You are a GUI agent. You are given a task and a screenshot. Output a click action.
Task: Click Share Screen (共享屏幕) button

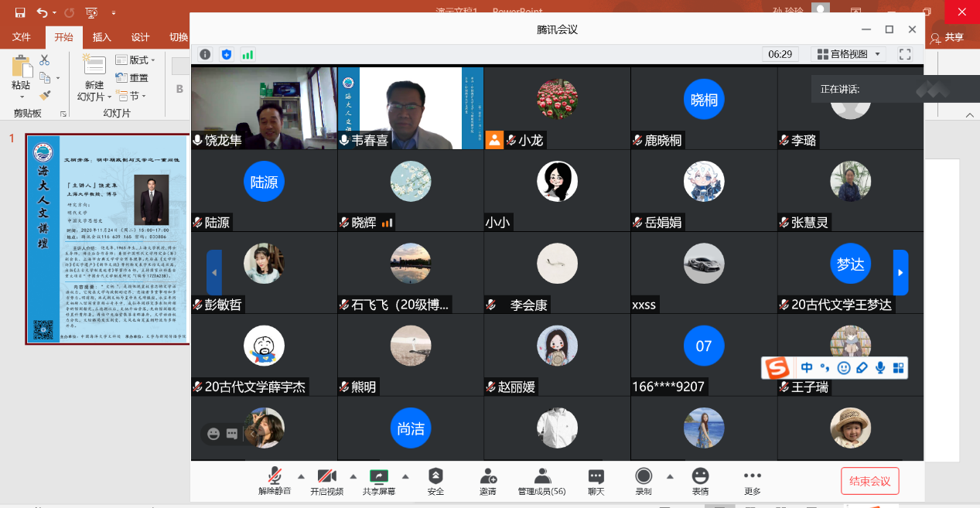379,481
